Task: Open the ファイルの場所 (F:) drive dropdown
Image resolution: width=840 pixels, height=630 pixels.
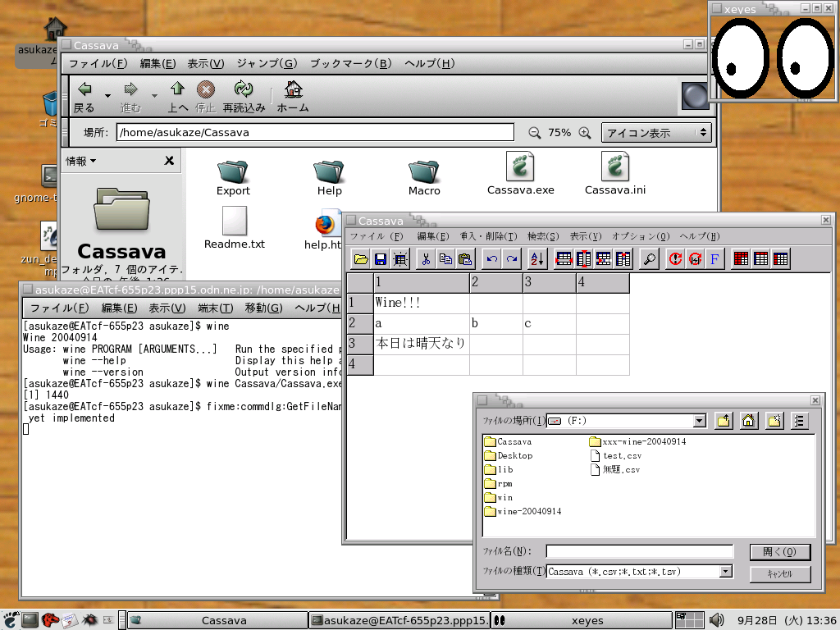Action: [700, 421]
